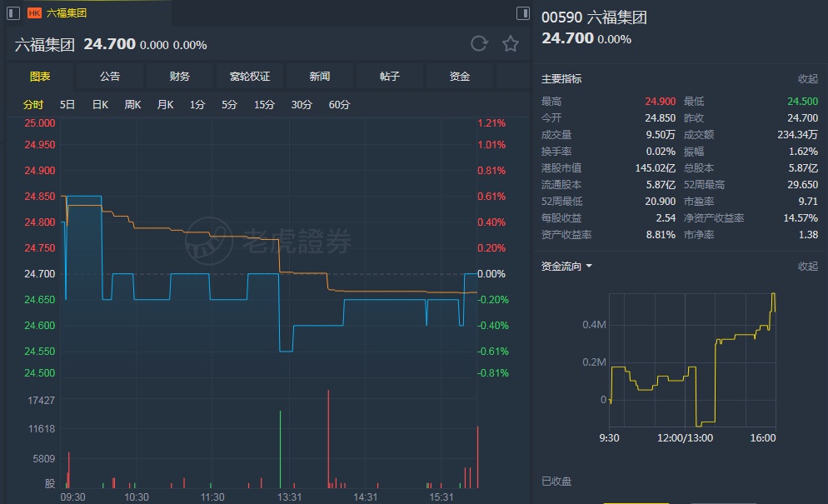This screenshot has height=504, width=828.
Task: Toggle the right sidebar panel icon
Action: 523,13
